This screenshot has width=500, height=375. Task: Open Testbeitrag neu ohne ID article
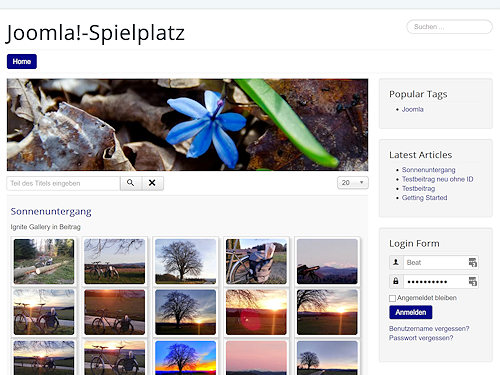[437, 179]
